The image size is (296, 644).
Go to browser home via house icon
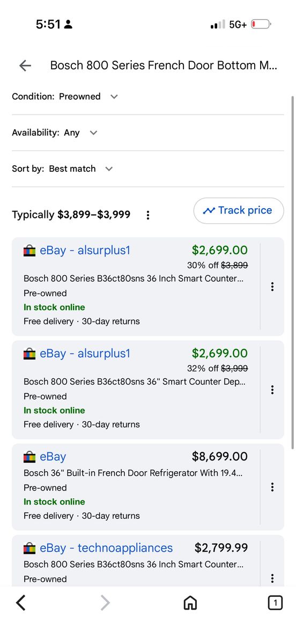[x=190, y=603]
